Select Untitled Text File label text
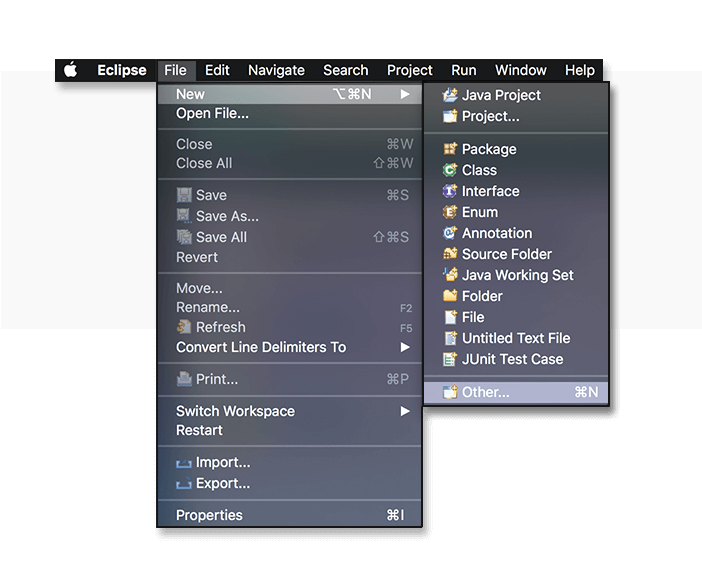This screenshot has width=702, height=585. pyautogui.click(x=516, y=338)
